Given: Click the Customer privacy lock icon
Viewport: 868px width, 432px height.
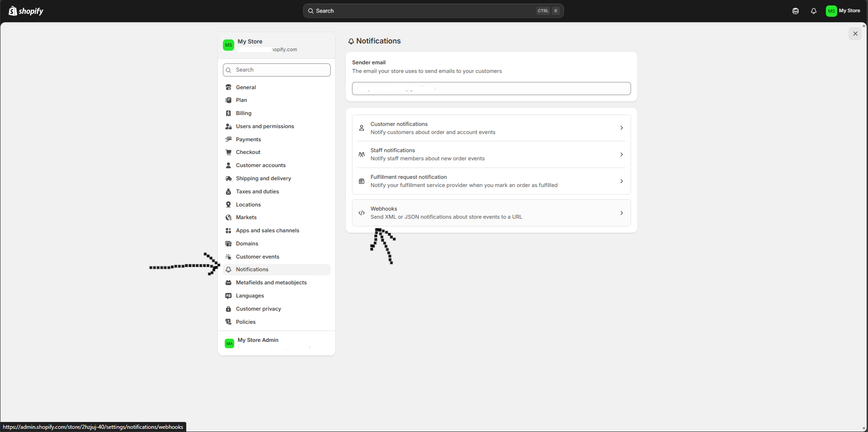Looking at the screenshot, I should 229,309.
